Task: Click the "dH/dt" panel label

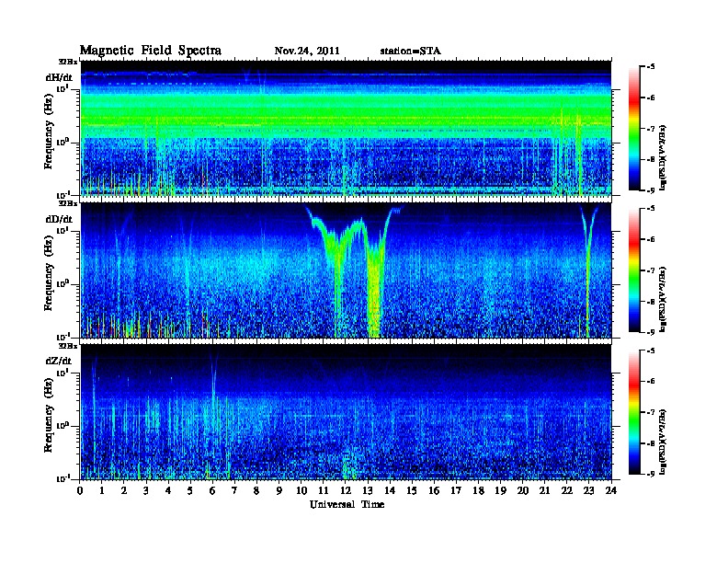Action: (59, 77)
